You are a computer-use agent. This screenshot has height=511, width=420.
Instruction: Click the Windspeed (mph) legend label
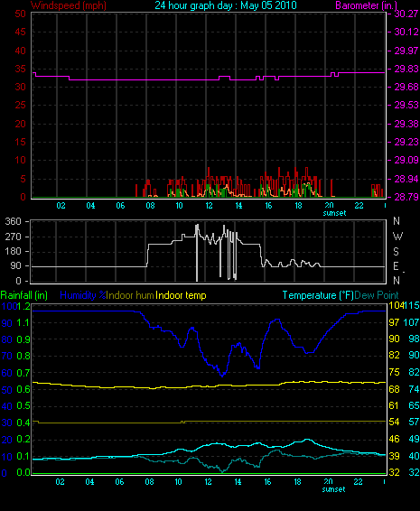[x=68, y=5]
